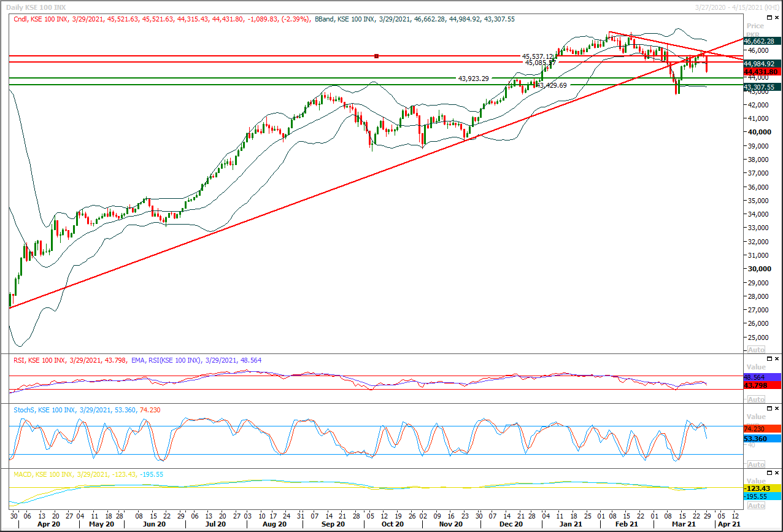Maximize the MACD indicator pane
The height and width of the screenshot is (532, 783).
pos(768,474)
